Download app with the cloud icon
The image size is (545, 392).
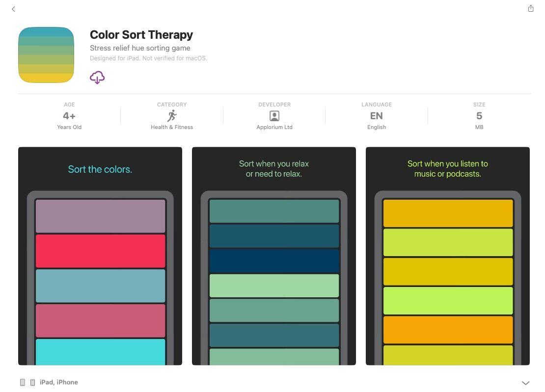coord(97,77)
